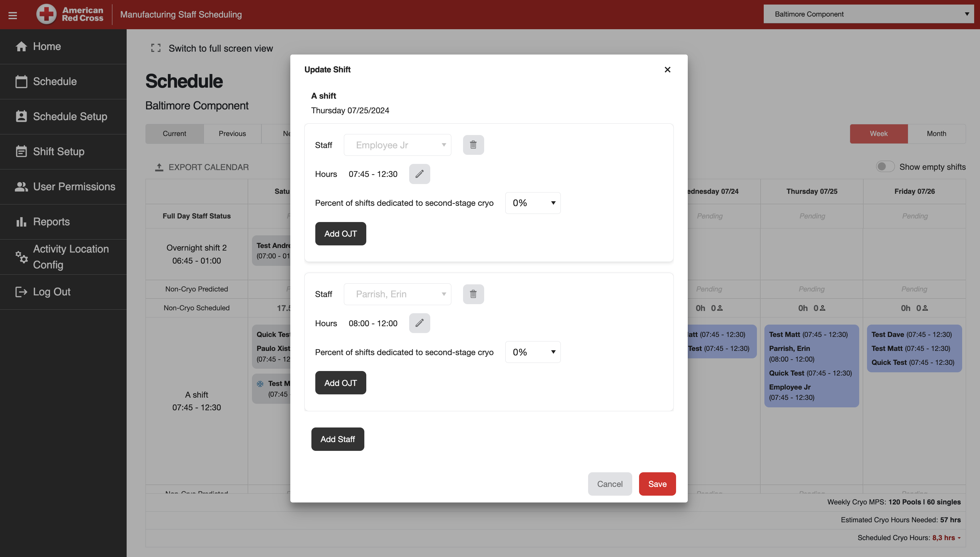
Task: Switch to the Previous tab
Action: (232, 133)
